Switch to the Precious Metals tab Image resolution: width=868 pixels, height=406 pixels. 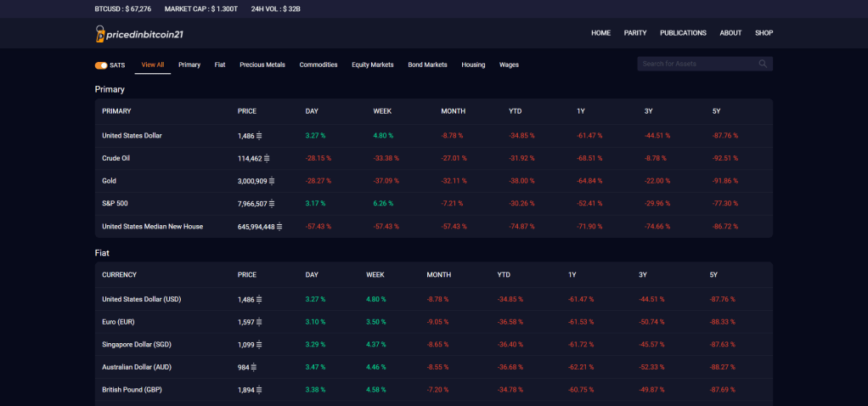(x=262, y=65)
